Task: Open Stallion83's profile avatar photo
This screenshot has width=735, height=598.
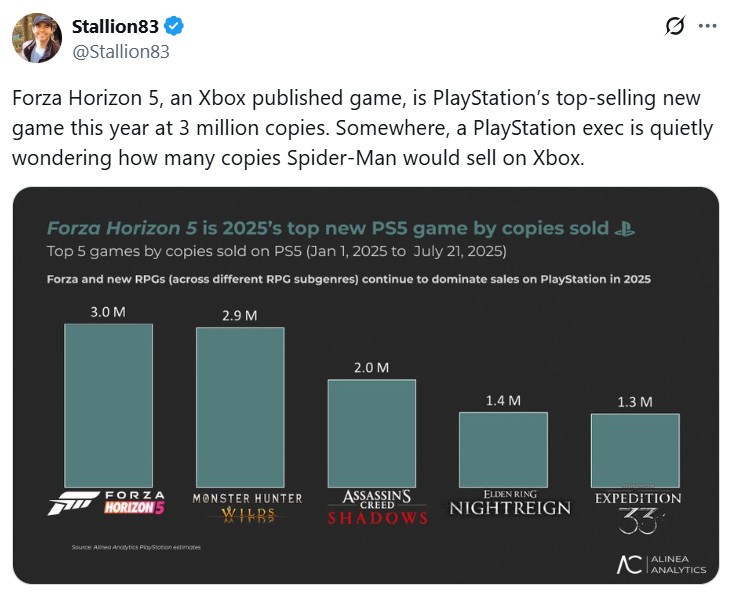Action: point(37,37)
